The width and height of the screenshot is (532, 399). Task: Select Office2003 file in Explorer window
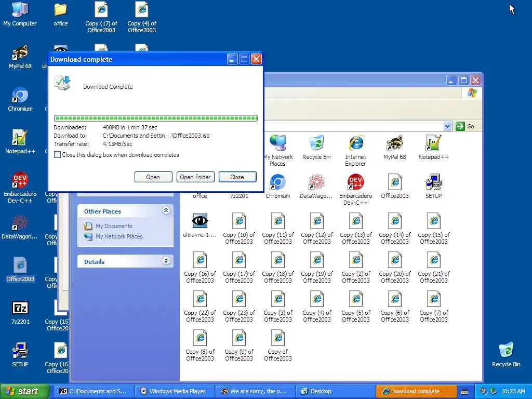coord(395,187)
